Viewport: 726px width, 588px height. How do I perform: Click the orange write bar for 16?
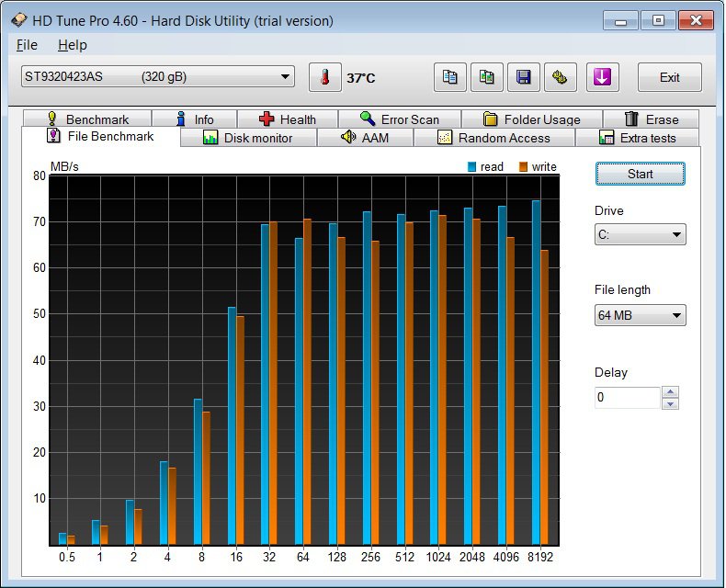(240, 431)
